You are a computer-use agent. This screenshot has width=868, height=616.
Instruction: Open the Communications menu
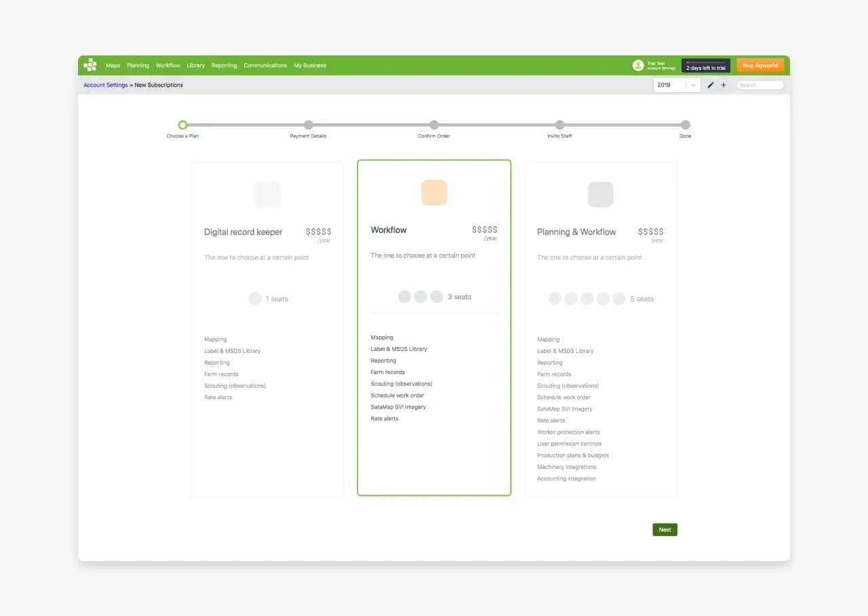tap(265, 66)
